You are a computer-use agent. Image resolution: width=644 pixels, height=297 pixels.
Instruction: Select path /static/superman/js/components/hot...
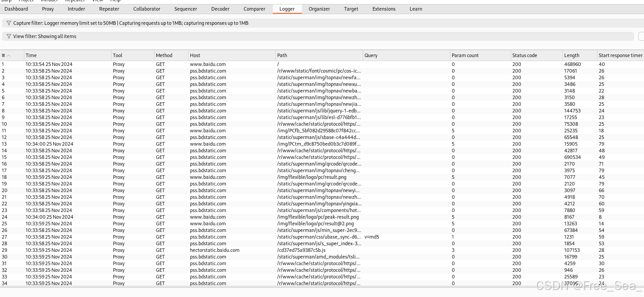tap(319, 210)
